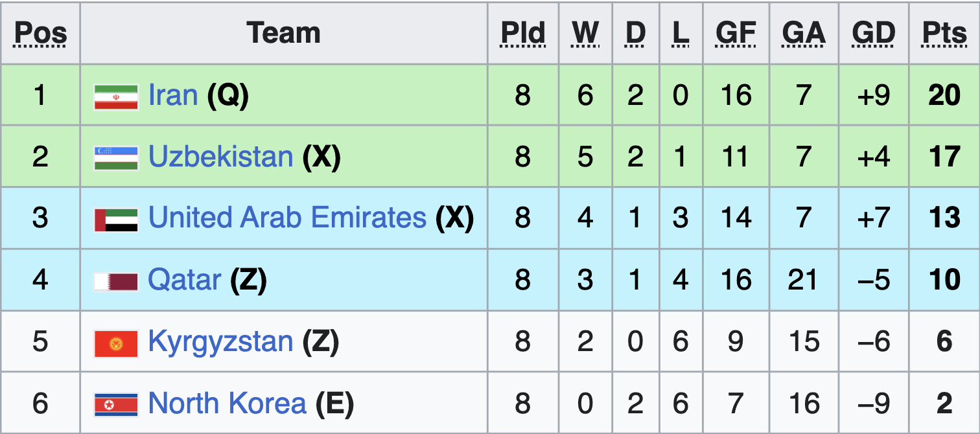Click the Uzbekistan flag icon
The image size is (980, 434).
pyautogui.click(x=116, y=157)
